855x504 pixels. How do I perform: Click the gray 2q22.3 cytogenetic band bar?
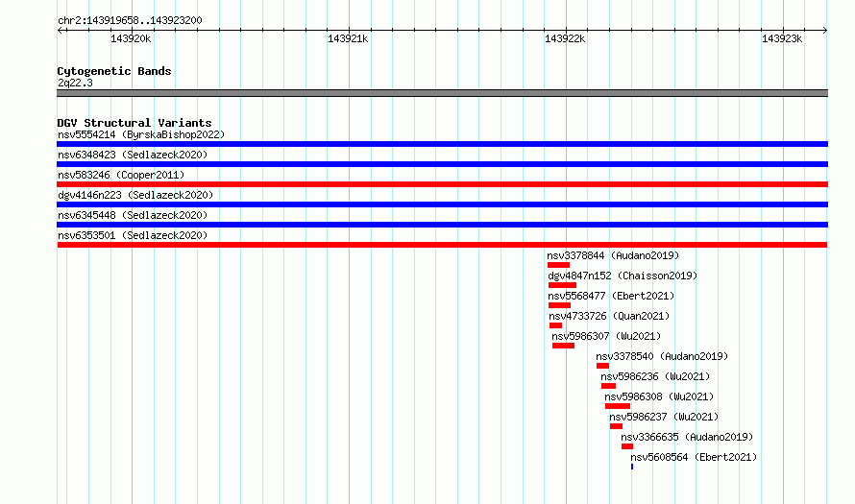pos(442,93)
